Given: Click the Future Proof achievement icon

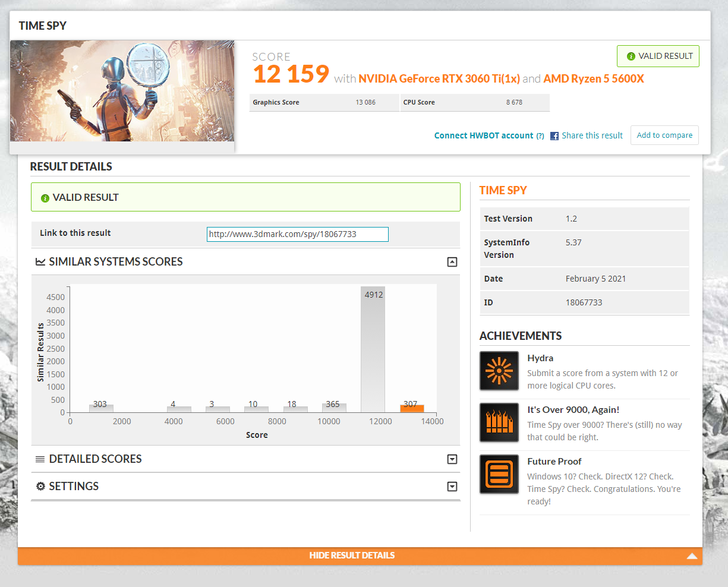Looking at the screenshot, I should [499, 474].
